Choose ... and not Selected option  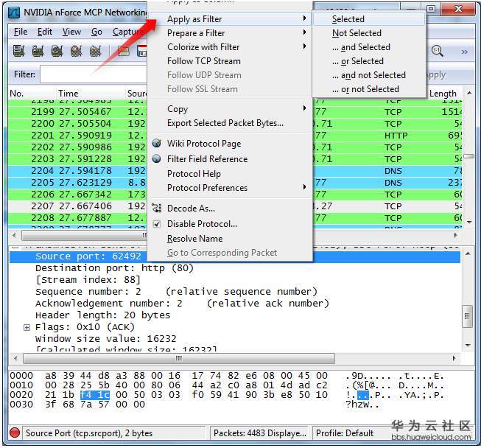[369, 75]
